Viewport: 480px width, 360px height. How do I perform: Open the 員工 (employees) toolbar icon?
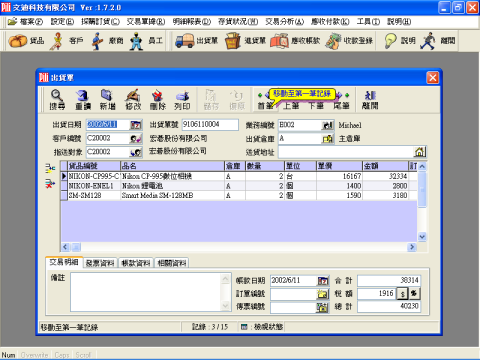tap(146, 41)
